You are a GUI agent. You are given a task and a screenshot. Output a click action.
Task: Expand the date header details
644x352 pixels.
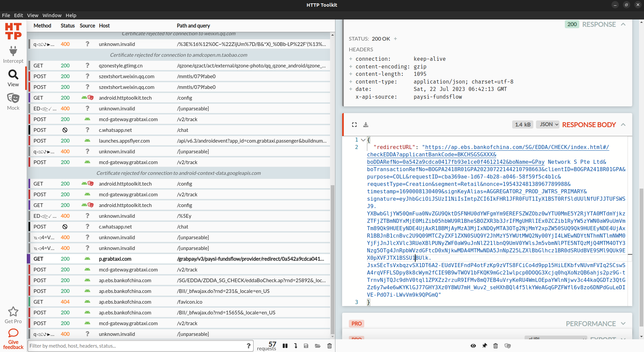point(351,89)
